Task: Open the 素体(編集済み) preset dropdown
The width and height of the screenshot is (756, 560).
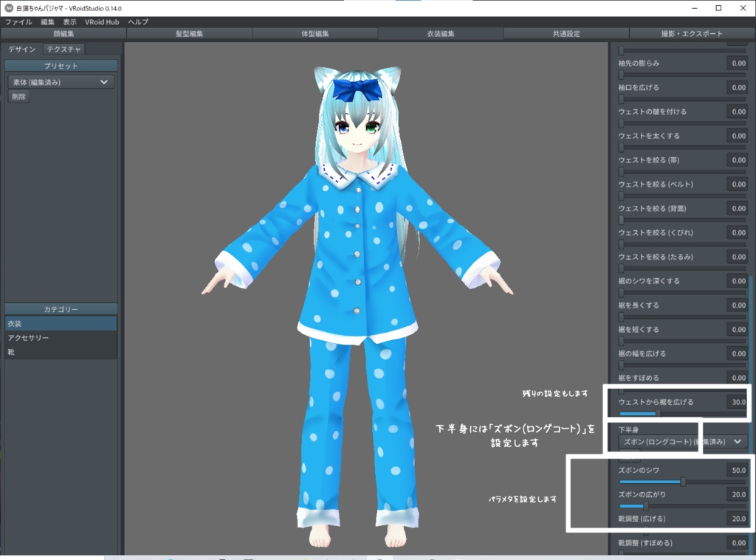Action: pos(59,81)
